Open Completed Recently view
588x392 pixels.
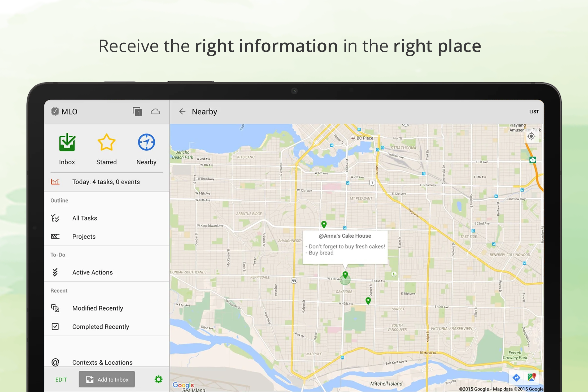pyautogui.click(x=101, y=326)
